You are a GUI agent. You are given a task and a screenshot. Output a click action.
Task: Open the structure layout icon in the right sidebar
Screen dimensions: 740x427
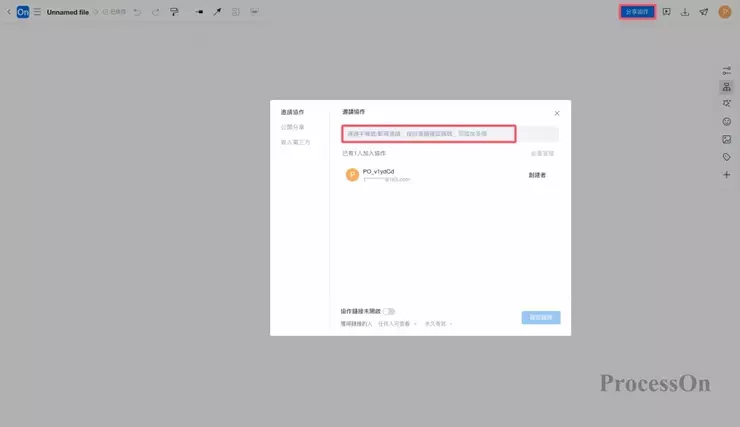pos(727,87)
